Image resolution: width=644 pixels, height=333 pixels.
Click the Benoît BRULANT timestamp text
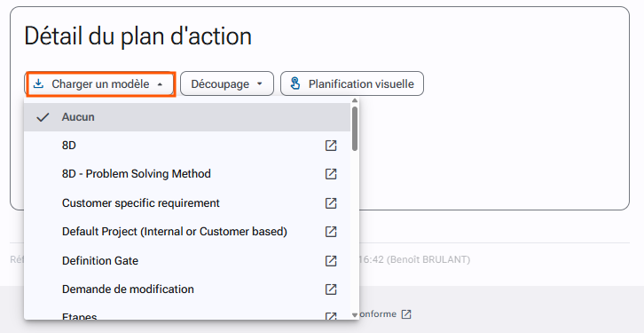[414, 260]
